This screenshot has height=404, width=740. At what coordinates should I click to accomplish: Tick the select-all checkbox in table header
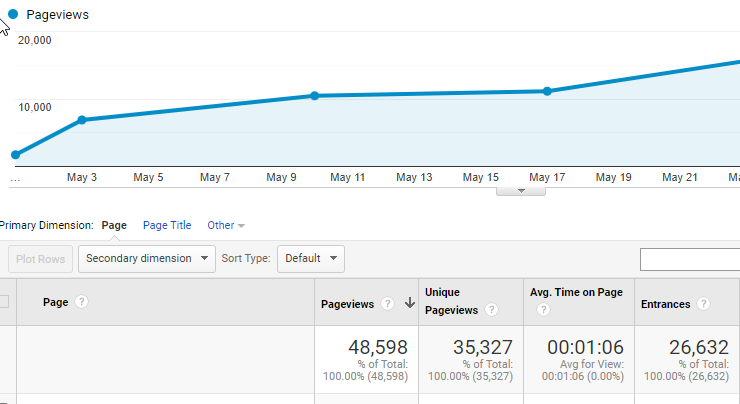click(x=4, y=302)
